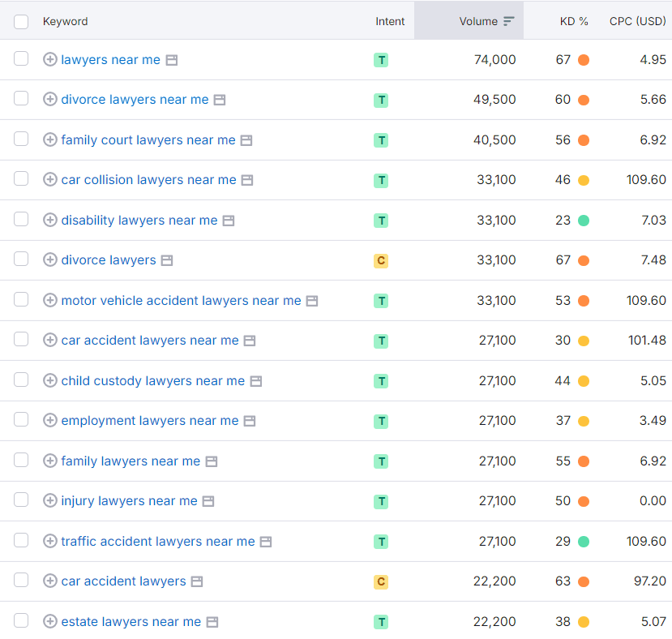Screen dimensions: 672x639
Task: Add 'car collision lawyers near me' keyword
Action: point(50,179)
